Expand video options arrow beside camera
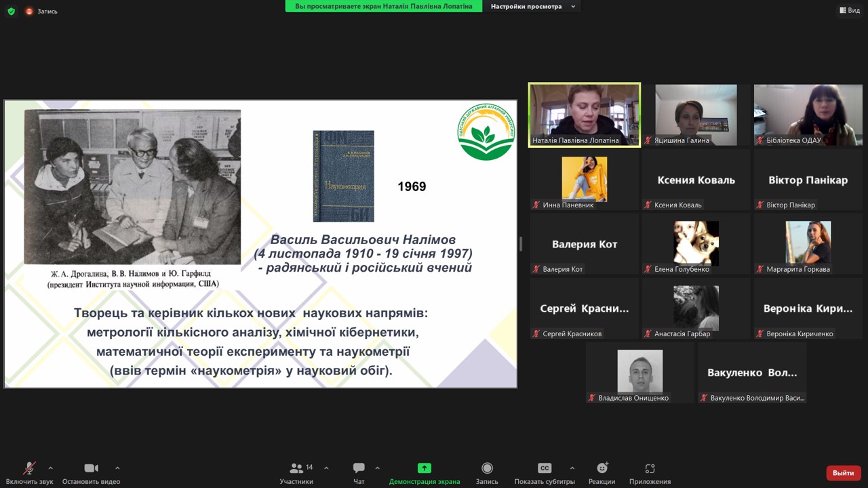 (117, 468)
